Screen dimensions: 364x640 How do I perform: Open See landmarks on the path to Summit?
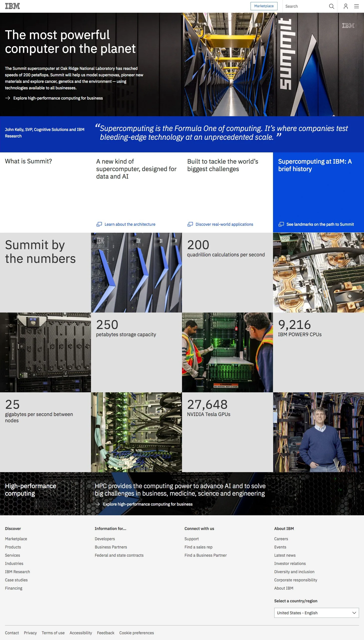[320, 224]
